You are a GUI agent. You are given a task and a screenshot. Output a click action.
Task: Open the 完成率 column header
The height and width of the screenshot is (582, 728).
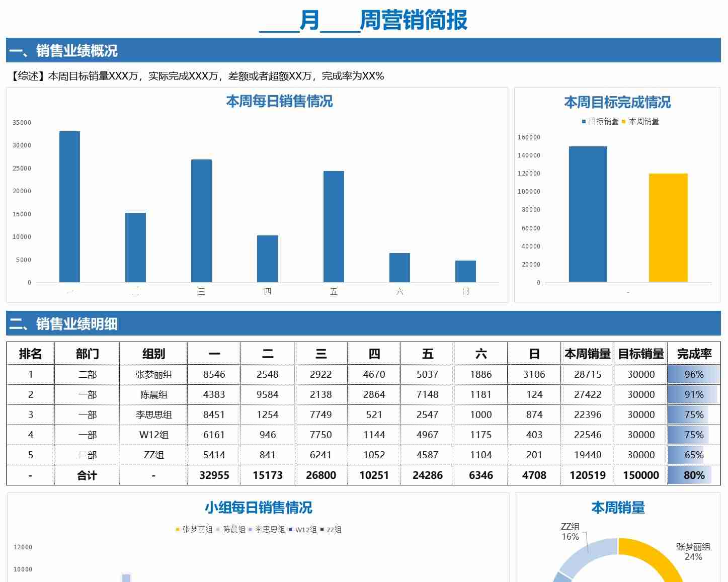pos(694,354)
